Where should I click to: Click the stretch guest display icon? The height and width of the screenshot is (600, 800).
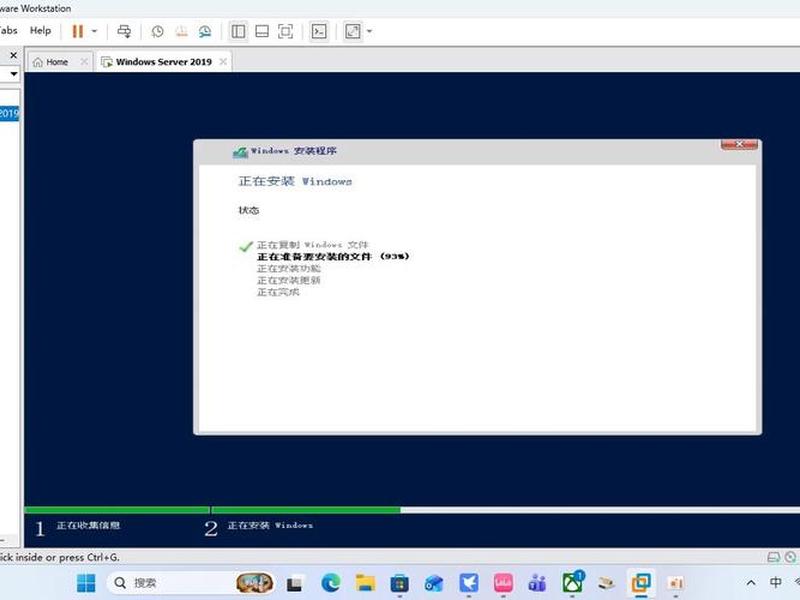(x=353, y=32)
